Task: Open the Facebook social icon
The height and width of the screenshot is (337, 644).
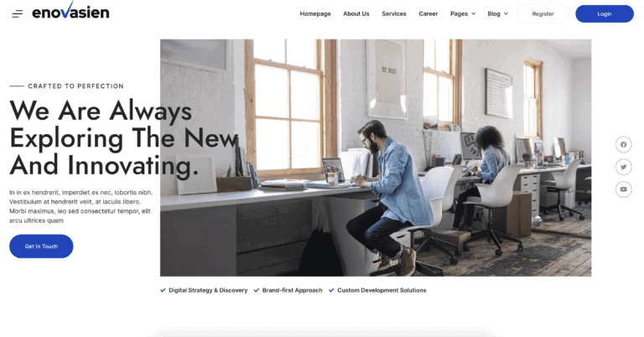Action: click(x=624, y=144)
